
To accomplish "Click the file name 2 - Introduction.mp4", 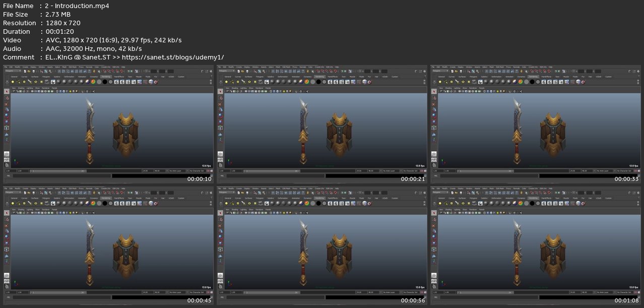I will click(x=77, y=6).
